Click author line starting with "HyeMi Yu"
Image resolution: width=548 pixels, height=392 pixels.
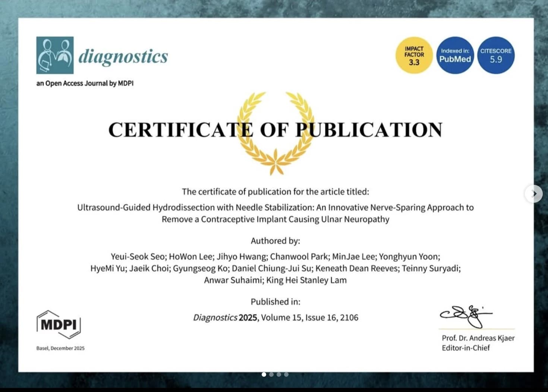pos(275,268)
